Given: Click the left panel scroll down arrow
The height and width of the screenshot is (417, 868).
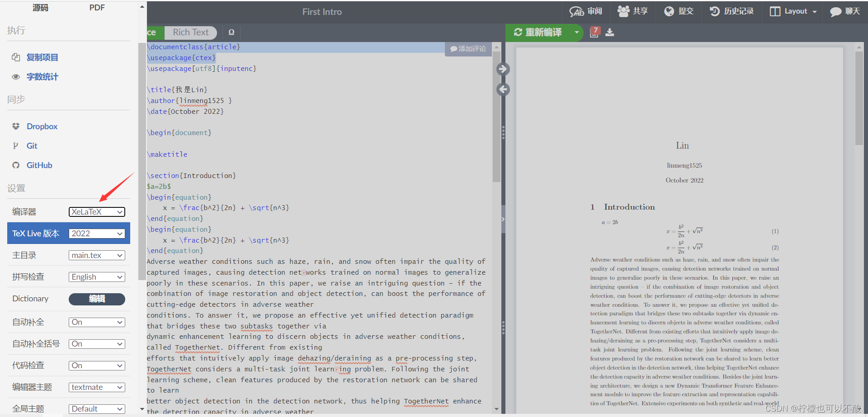Looking at the screenshot, I should click(142, 409).
